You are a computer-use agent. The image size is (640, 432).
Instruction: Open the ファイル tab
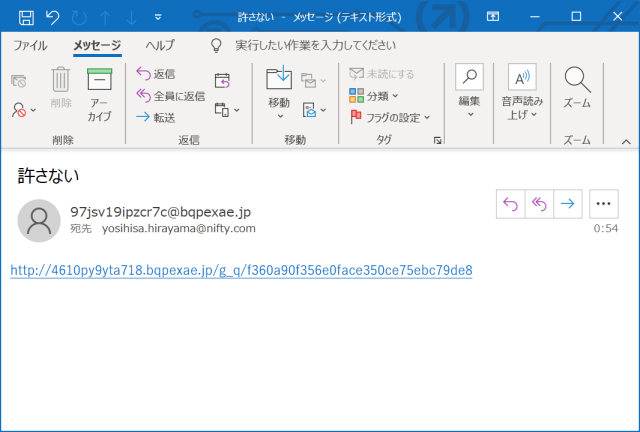30,45
